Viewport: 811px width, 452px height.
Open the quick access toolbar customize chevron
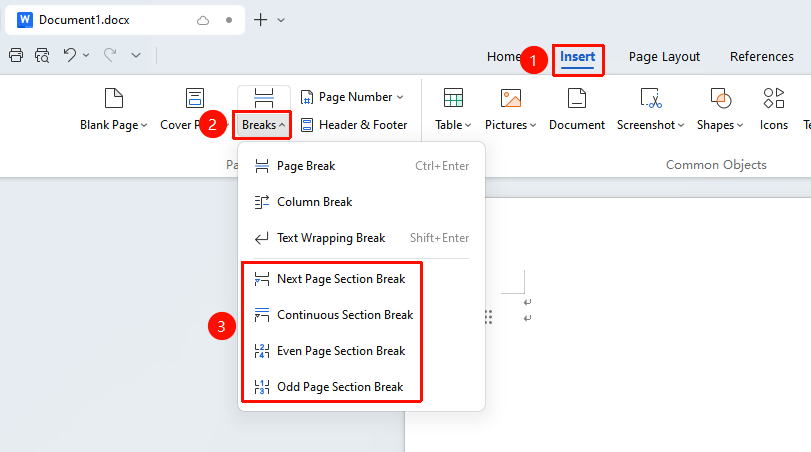[x=136, y=55]
